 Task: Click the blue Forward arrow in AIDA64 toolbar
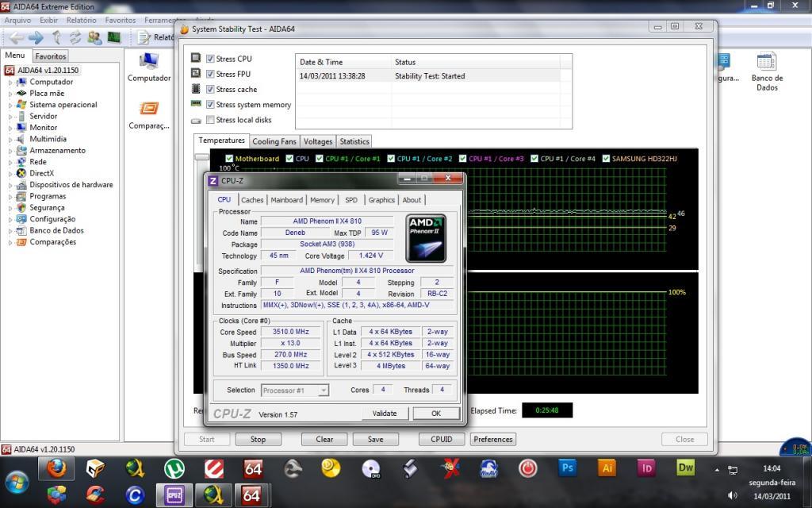click(x=36, y=37)
